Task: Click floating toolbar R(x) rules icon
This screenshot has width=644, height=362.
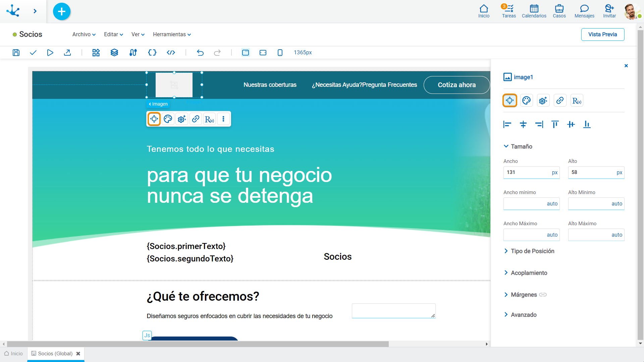Action: coord(210,119)
